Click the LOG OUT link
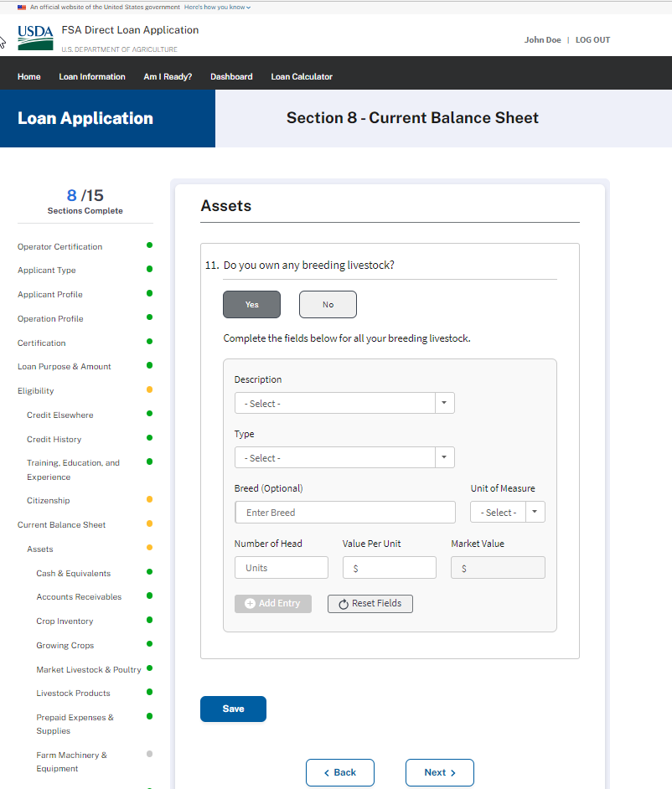 point(592,40)
